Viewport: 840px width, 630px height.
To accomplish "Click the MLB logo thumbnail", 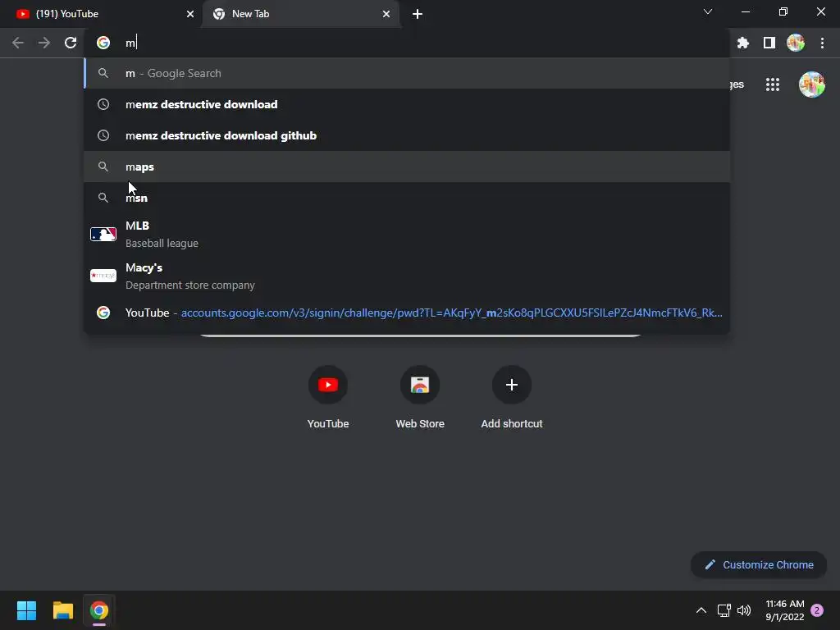I will click(103, 234).
